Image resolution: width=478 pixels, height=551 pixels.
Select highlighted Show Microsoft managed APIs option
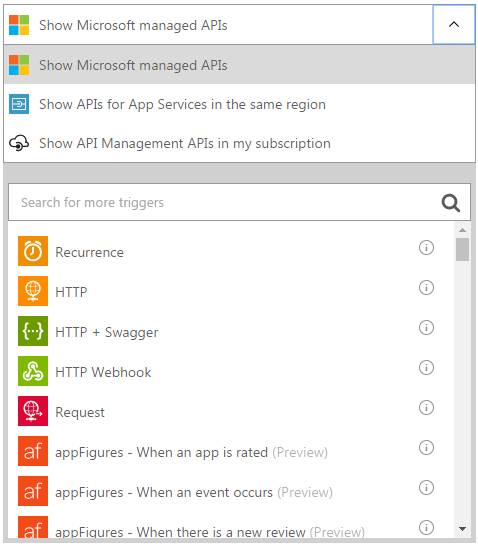pyautogui.click(x=239, y=65)
